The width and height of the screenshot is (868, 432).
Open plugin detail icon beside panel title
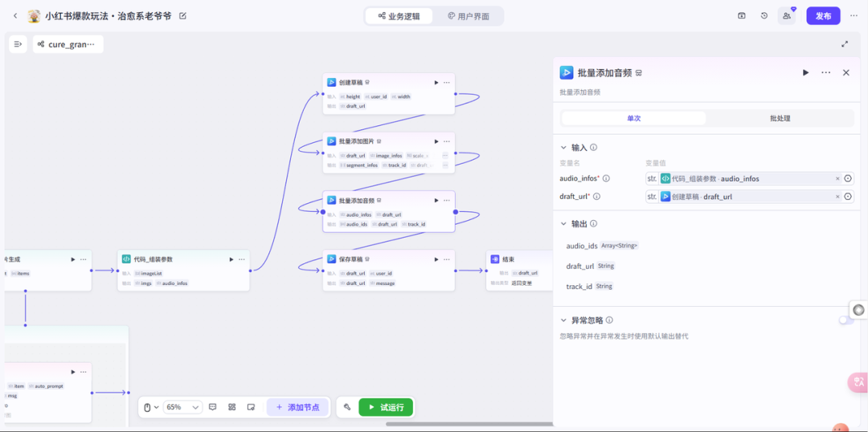pos(639,72)
